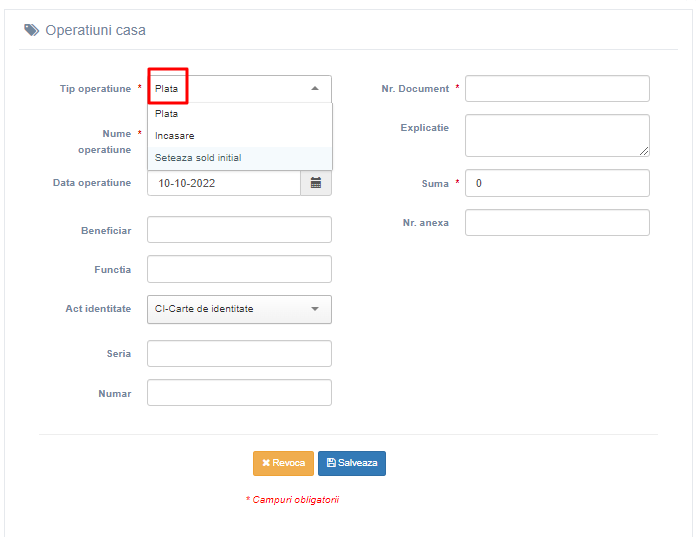Click the Explicatie textarea resize handle

[644, 151]
